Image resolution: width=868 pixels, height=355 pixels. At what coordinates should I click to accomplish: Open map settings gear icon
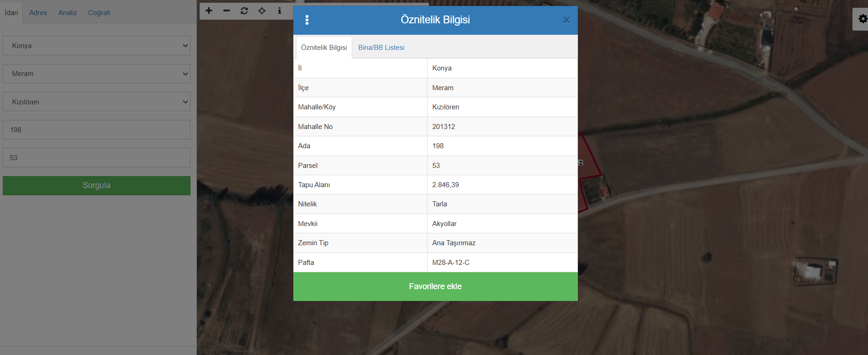[x=862, y=19]
